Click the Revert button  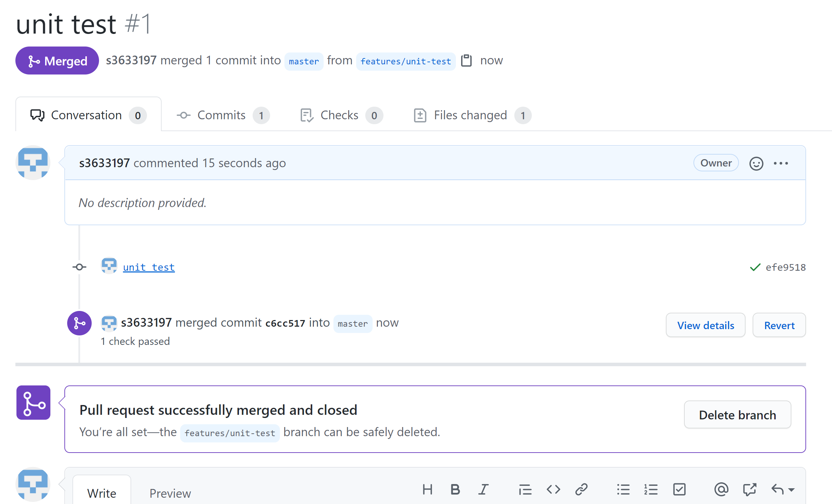pos(779,325)
